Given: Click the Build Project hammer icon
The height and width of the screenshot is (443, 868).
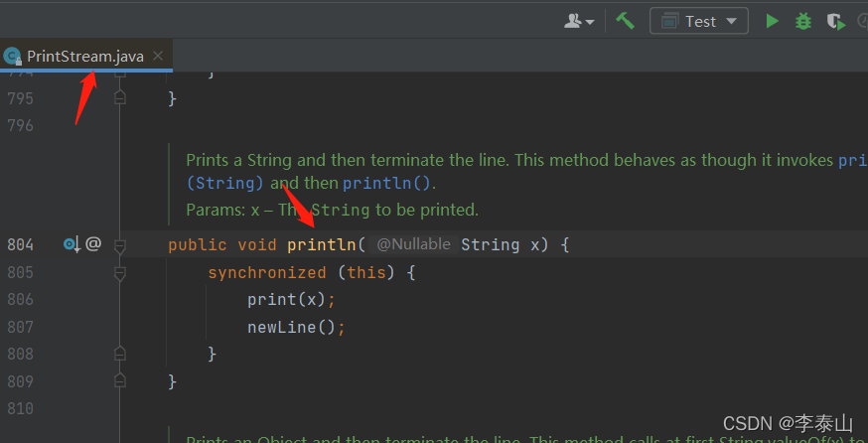Looking at the screenshot, I should 625,21.
